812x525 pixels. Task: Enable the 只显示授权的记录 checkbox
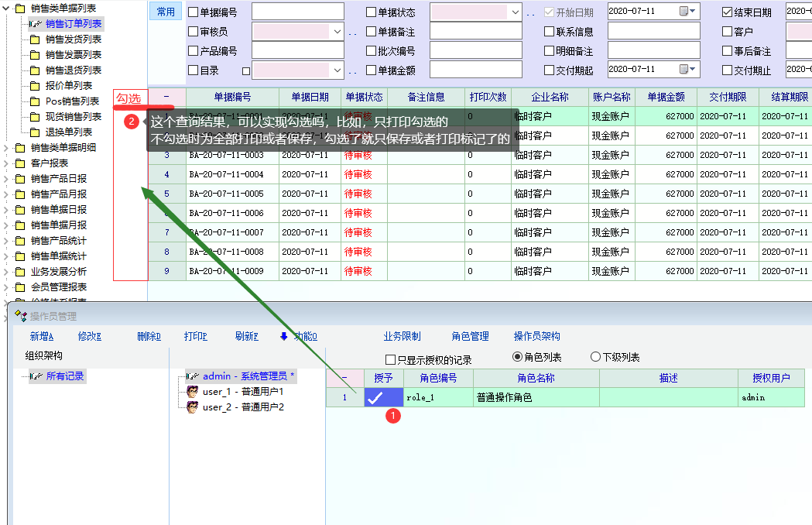(x=391, y=359)
